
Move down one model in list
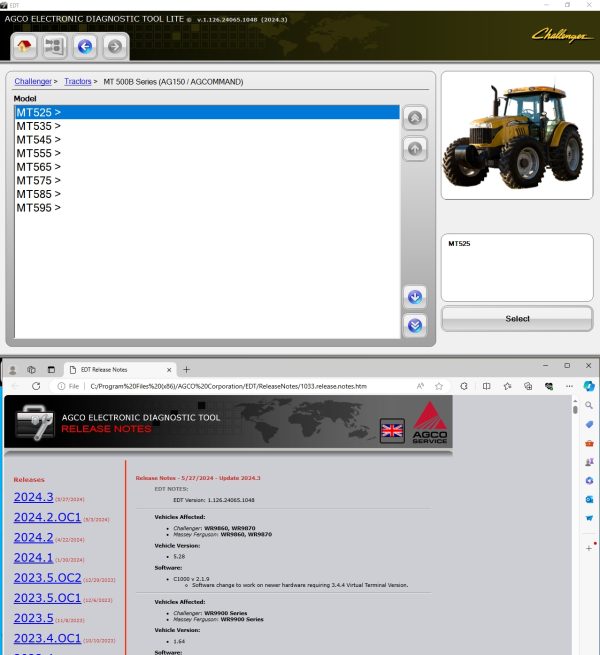(415, 297)
